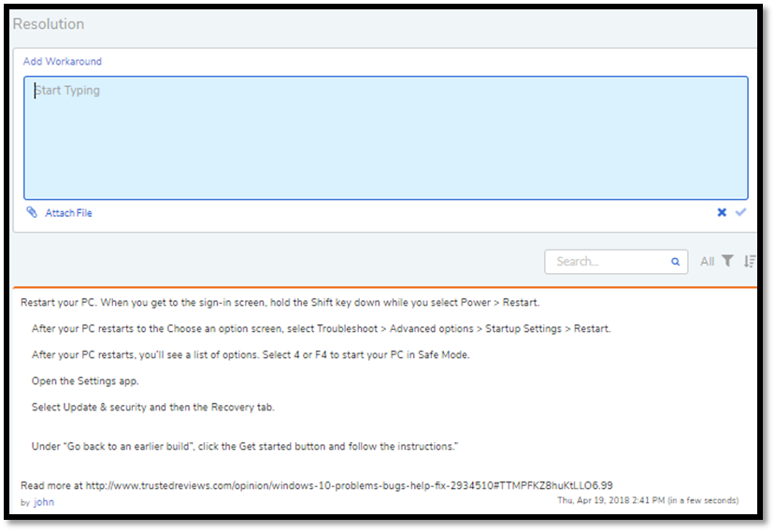Viewport: 775px width, 532px height.
Task: Click the paperclip attachment icon
Action: click(x=32, y=212)
